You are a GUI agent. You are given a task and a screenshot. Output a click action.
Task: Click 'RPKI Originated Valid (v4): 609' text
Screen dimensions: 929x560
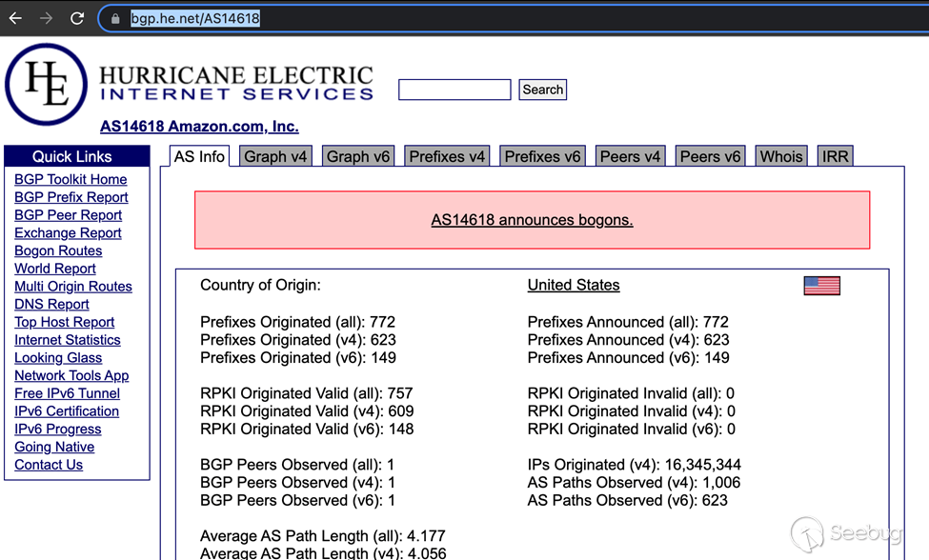pyautogui.click(x=307, y=410)
